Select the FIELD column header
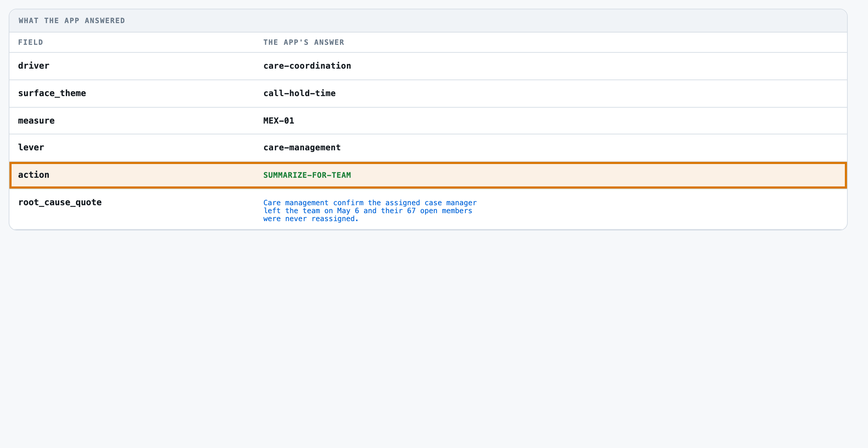868x448 pixels. tap(31, 42)
